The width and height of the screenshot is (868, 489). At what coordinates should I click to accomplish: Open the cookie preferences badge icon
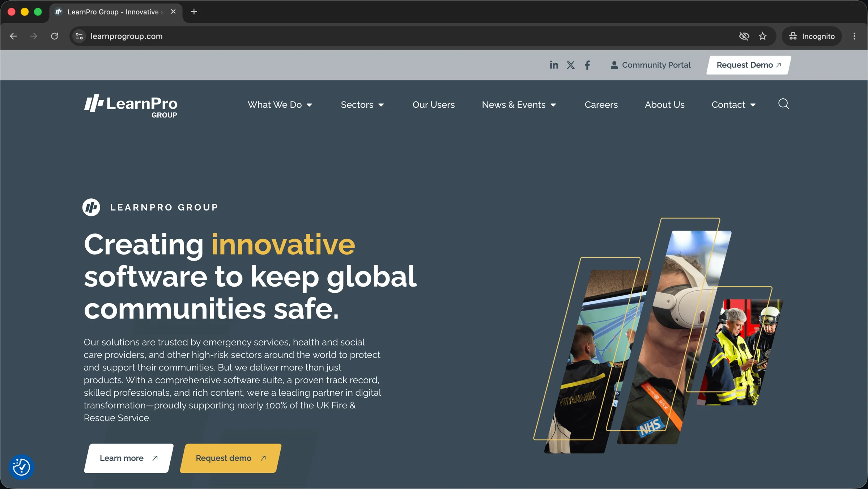click(21, 467)
